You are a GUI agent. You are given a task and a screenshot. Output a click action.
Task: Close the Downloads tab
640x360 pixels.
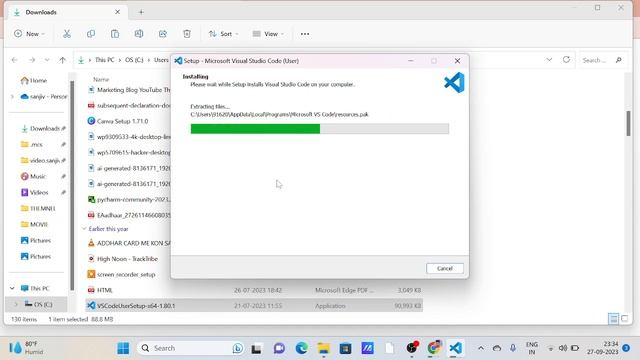click(118, 12)
